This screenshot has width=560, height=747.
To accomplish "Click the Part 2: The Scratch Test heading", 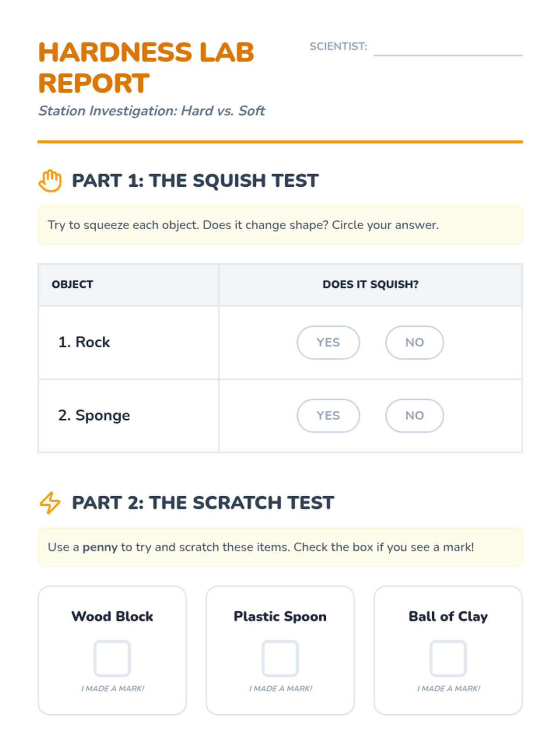I will point(203,503).
